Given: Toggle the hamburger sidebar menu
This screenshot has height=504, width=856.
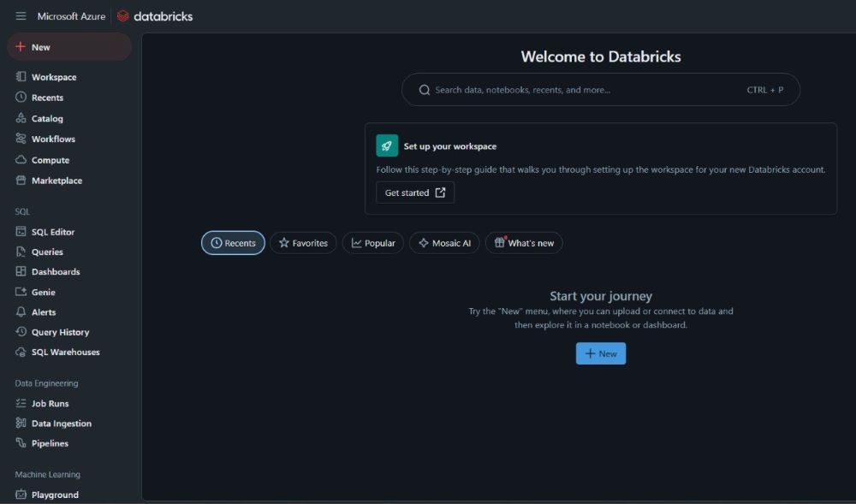Looking at the screenshot, I should pos(21,16).
